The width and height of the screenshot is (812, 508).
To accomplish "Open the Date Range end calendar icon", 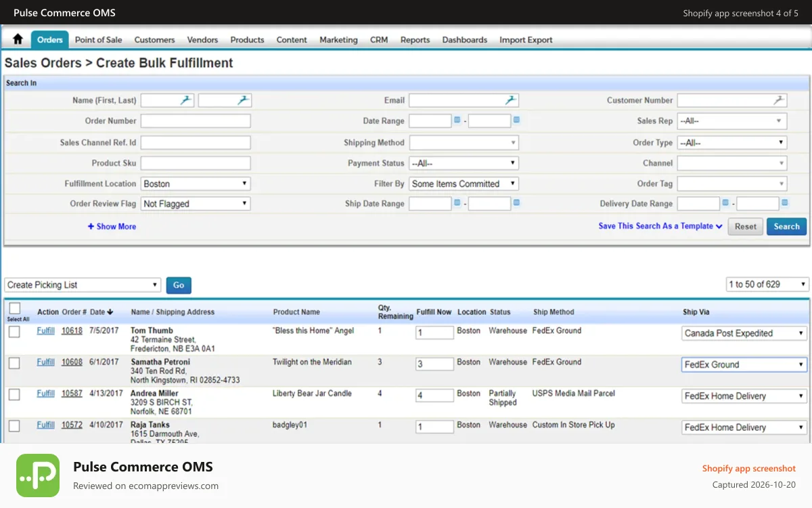I will (517, 120).
